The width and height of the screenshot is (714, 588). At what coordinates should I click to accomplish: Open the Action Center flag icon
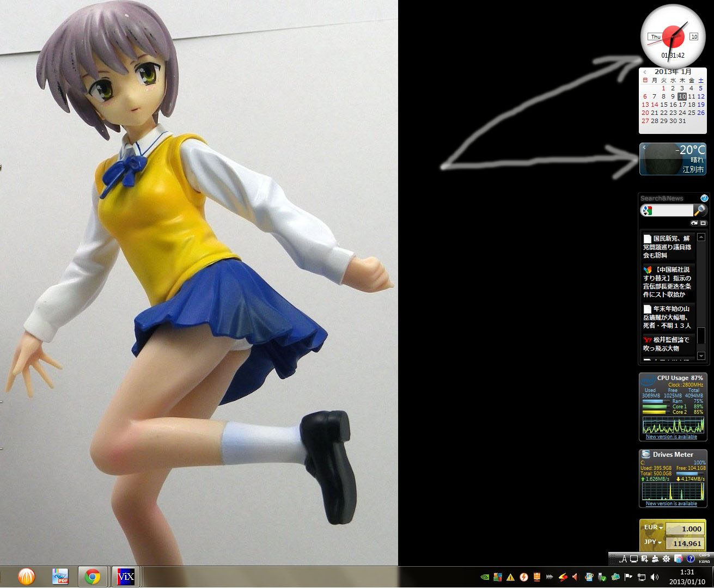[628, 577]
